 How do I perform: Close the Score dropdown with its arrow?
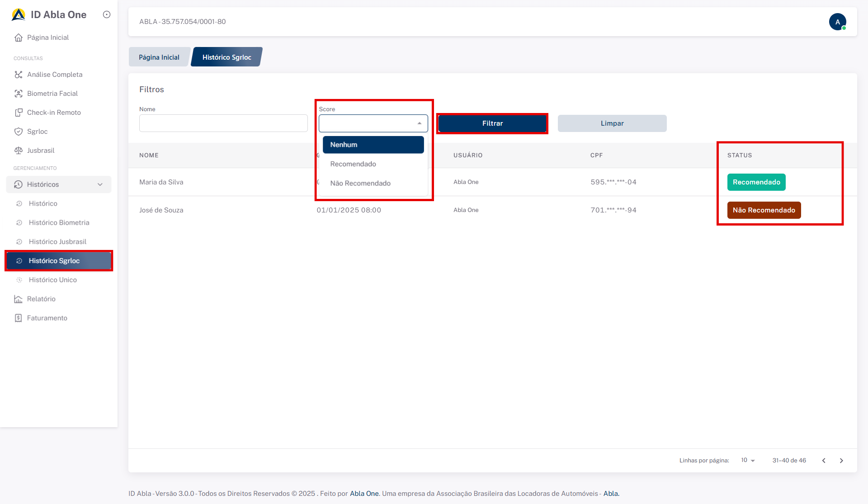(420, 123)
